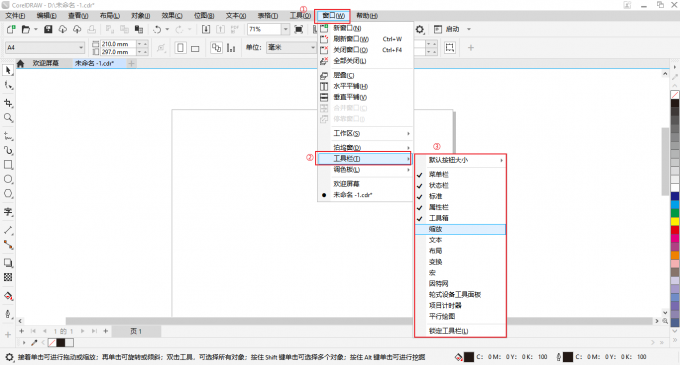Click the Import icon
The width and height of the screenshot is (680, 365).
[206, 29]
